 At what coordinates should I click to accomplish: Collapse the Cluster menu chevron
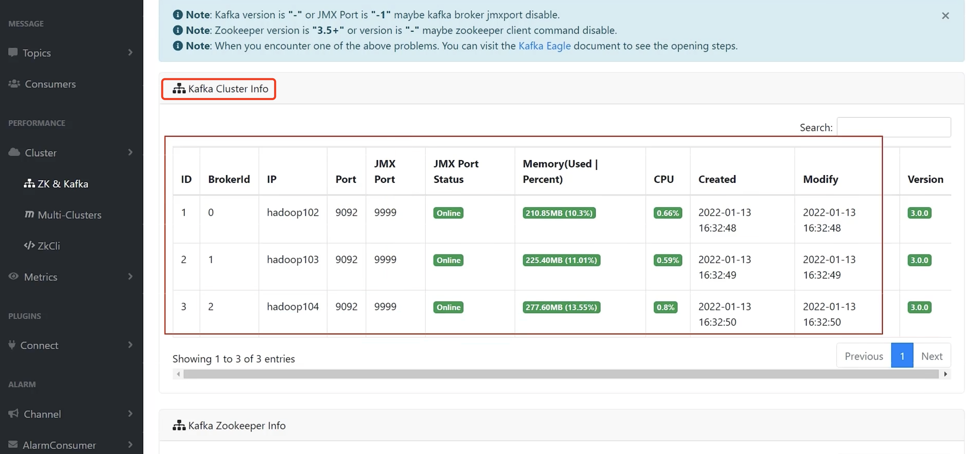(130, 152)
